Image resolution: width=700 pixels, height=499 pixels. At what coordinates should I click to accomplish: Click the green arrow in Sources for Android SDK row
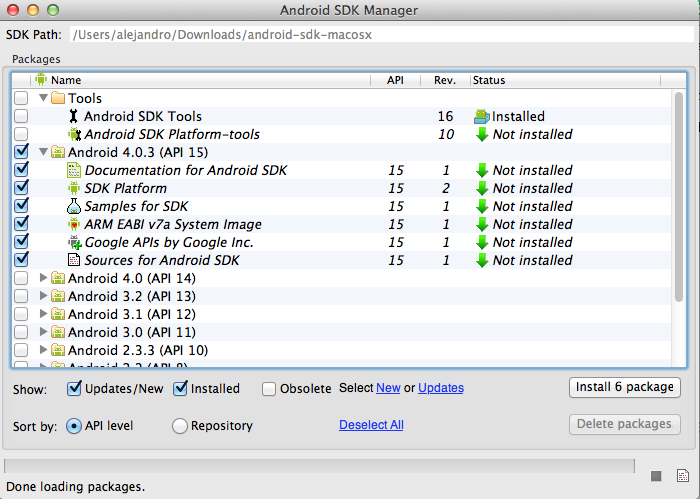coord(482,260)
